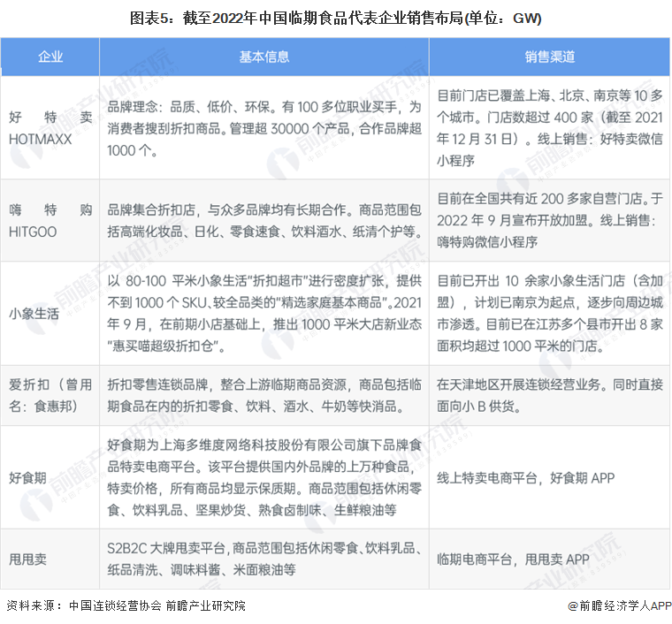Click the 好食期为上海多维度网络科技 description cell
Screen dimensions: 672x624
click(264, 477)
